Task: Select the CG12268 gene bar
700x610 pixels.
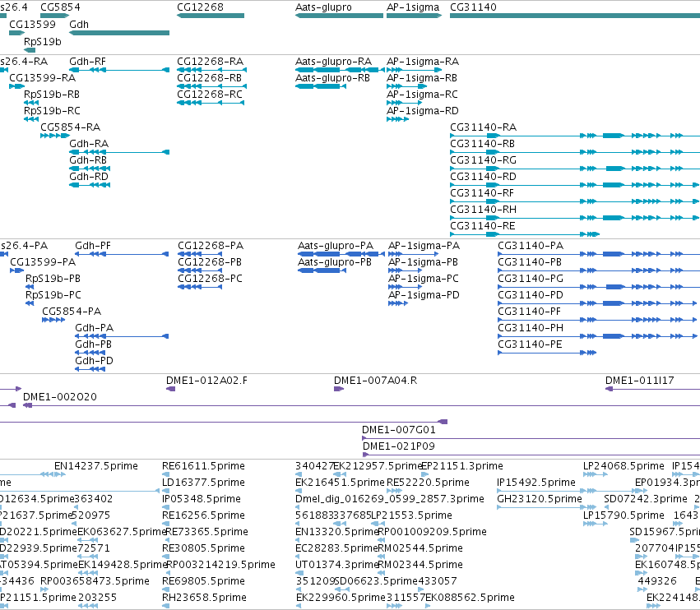Action: 211,16
